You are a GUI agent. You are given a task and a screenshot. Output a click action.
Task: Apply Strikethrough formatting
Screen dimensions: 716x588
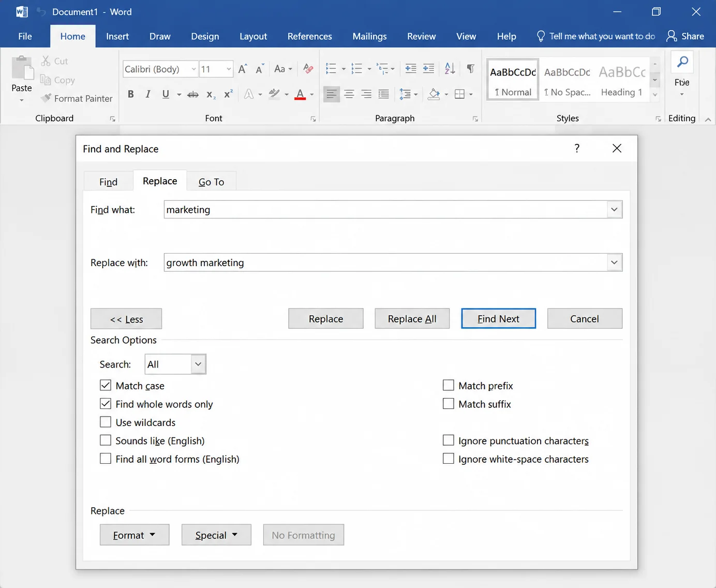(x=193, y=94)
